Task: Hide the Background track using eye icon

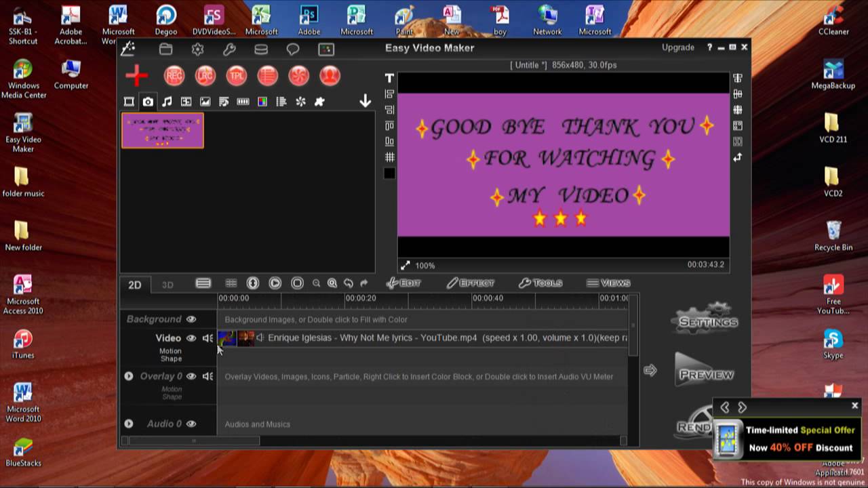Action: 191,319
